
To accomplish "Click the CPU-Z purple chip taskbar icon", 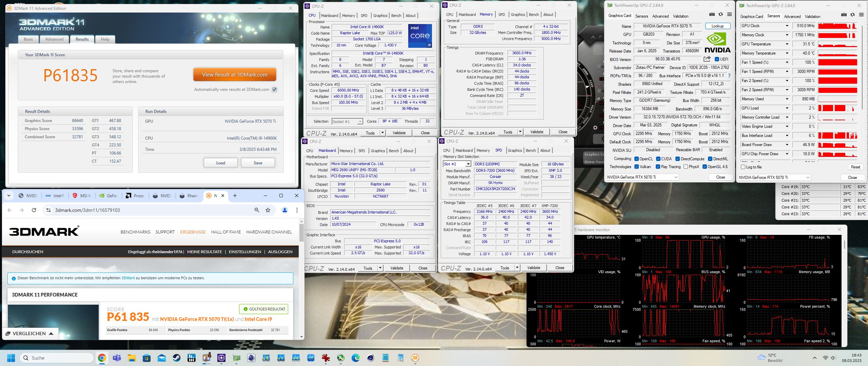I will coord(221,358).
